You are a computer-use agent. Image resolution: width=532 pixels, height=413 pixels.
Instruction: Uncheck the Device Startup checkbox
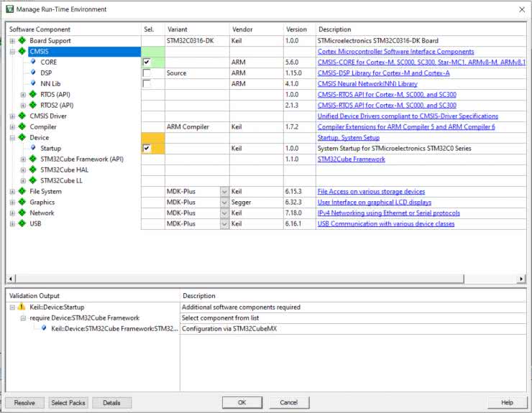tap(147, 149)
